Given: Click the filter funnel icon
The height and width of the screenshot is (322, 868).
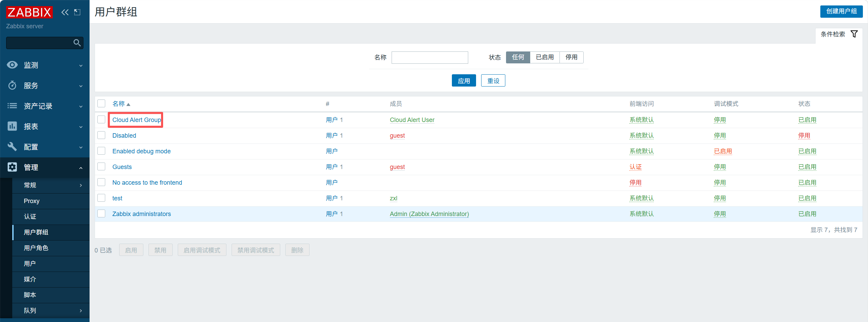Looking at the screenshot, I should click(854, 34).
